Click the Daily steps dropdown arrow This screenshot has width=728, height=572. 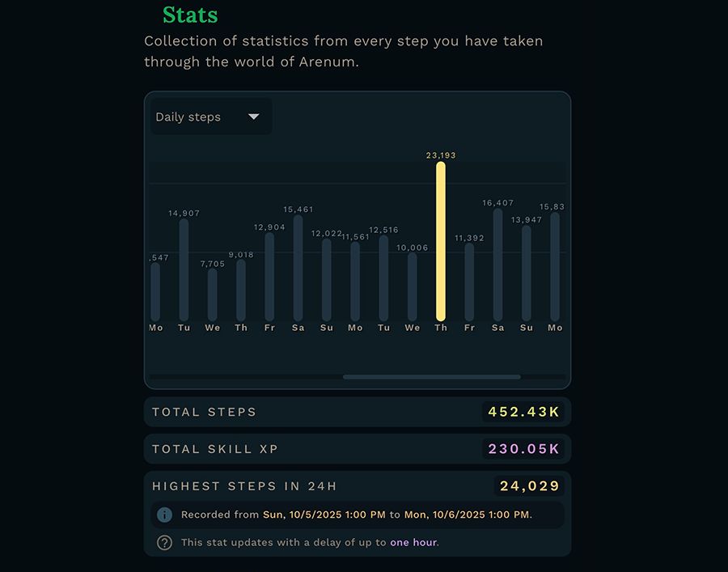[253, 117]
